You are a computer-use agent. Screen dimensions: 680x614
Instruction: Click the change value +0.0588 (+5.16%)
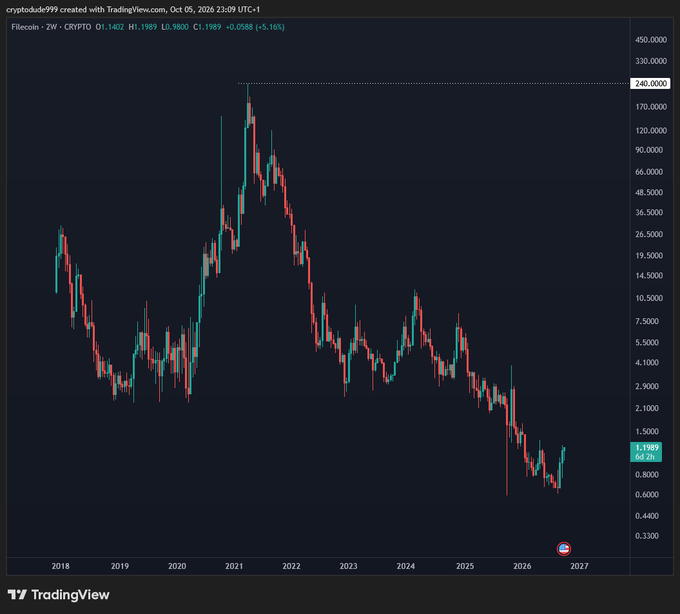(x=255, y=27)
